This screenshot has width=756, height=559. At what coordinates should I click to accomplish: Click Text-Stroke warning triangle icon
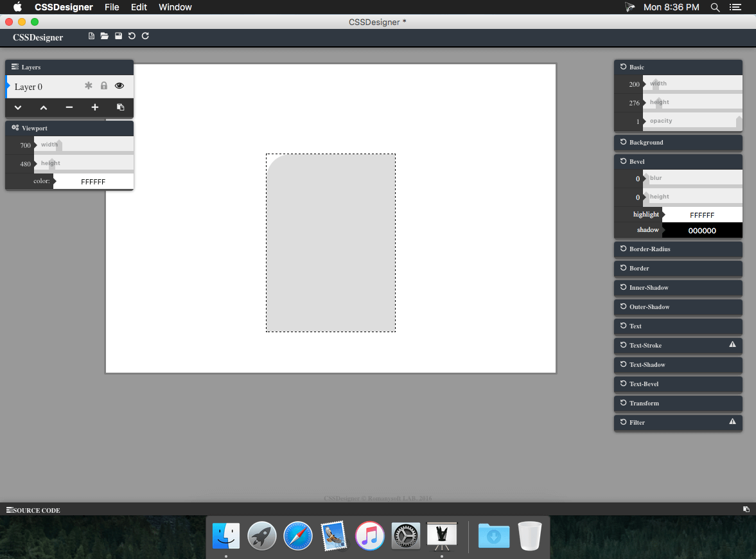[732, 344]
